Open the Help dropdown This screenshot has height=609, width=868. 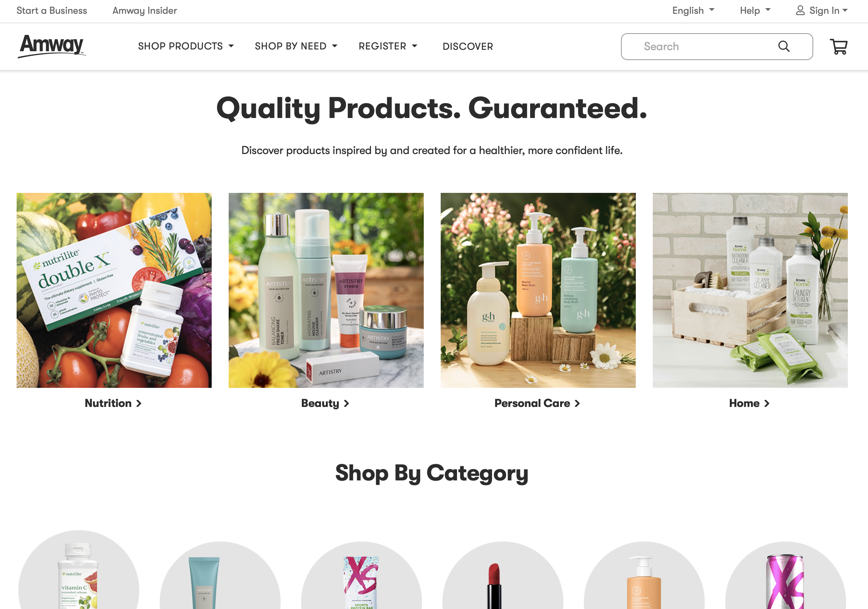tap(755, 11)
